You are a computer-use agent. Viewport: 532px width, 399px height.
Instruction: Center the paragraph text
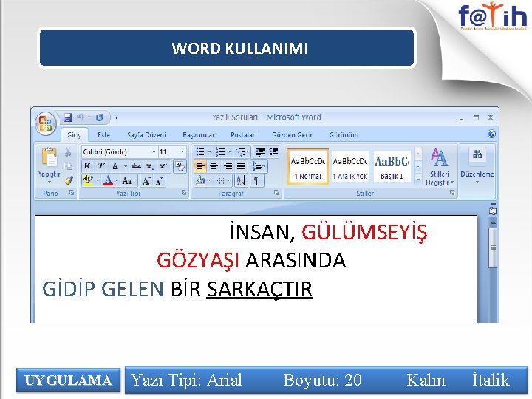tap(214, 166)
